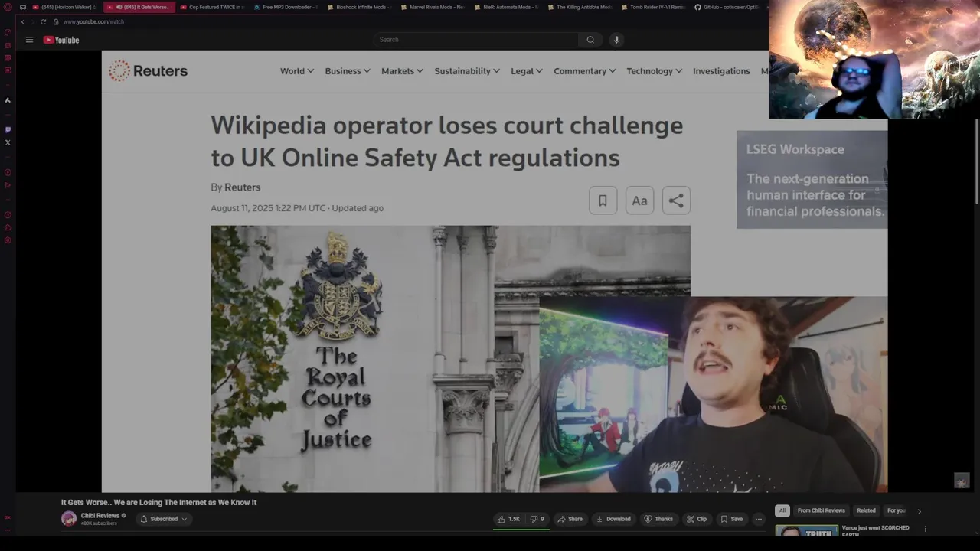Open YouTube hamburger guide menu
Image resolution: width=980 pixels, height=551 pixels.
(x=29, y=40)
